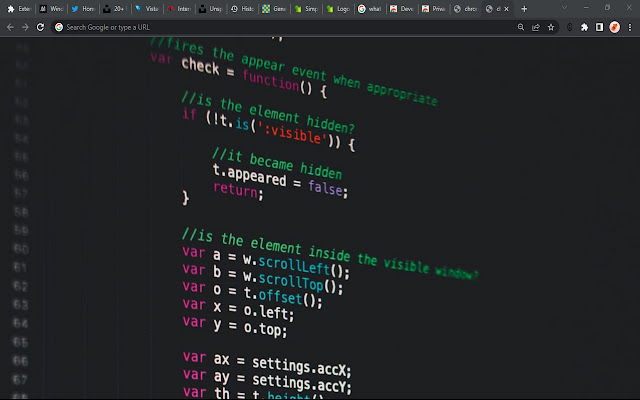Share this page icon
The height and width of the screenshot is (400, 640).
tap(536, 27)
